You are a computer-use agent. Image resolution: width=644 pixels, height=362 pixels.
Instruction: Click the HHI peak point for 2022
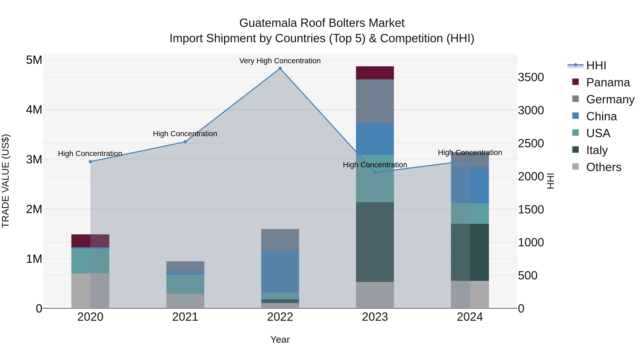pos(280,68)
